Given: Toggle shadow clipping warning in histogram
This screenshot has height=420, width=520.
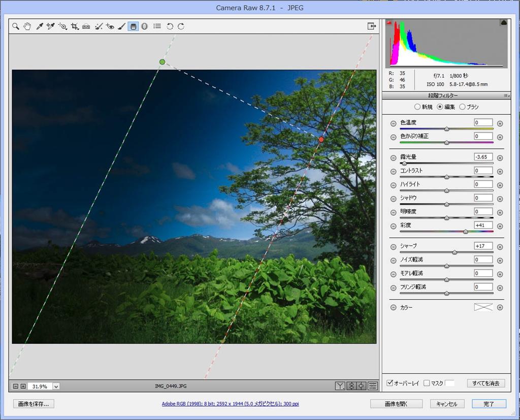Looking at the screenshot, I should click(389, 22).
